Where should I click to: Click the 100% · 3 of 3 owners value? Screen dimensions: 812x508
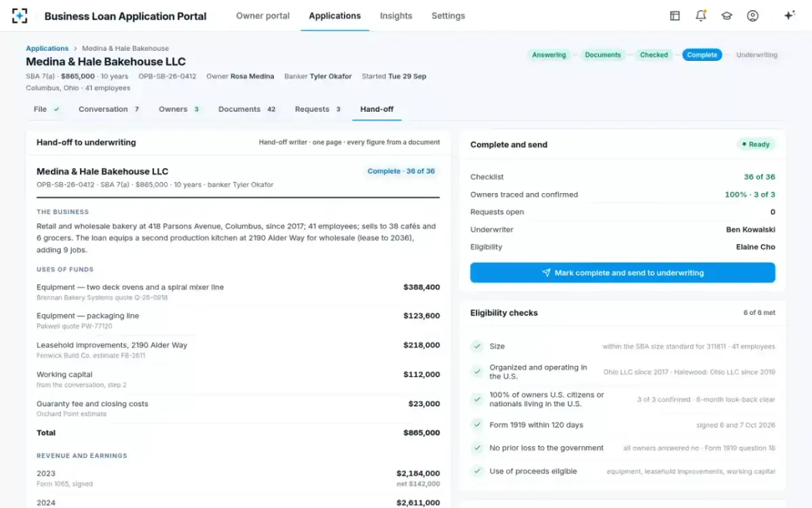pyautogui.click(x=750, y=194)
